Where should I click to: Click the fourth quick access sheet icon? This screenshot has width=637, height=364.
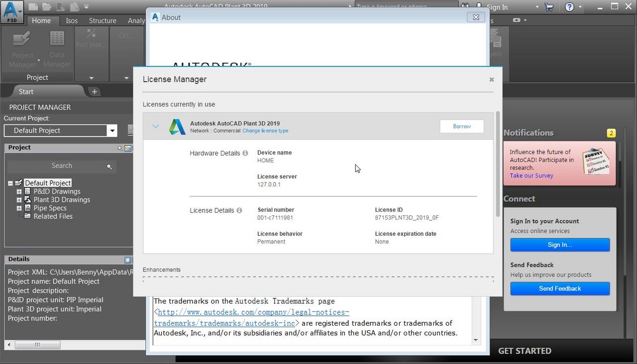click(x=74, y=7)
